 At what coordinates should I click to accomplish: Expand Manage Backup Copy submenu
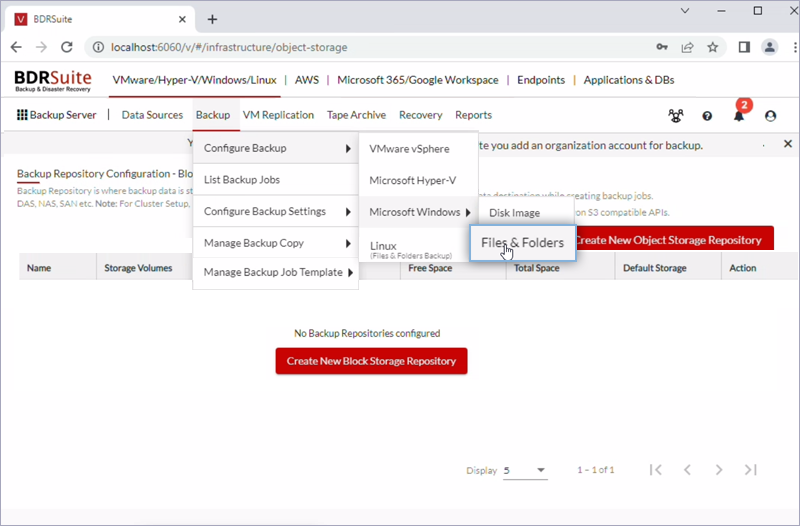(x=276, y=243)
